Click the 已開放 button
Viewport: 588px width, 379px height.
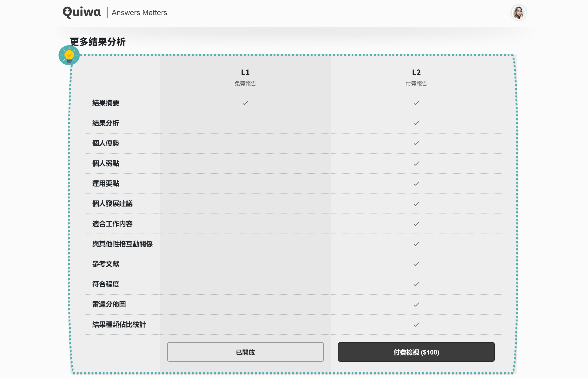(245, 352)
